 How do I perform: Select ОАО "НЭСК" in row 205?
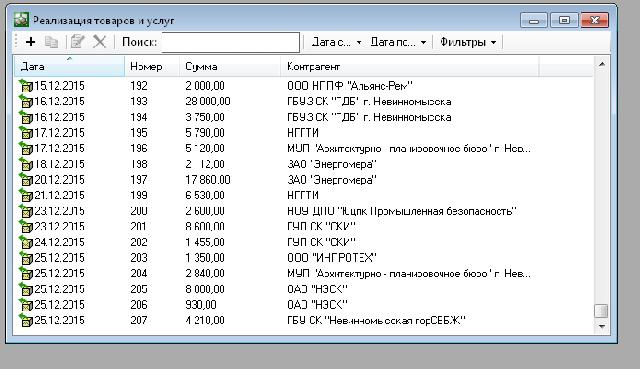[317, 289]
